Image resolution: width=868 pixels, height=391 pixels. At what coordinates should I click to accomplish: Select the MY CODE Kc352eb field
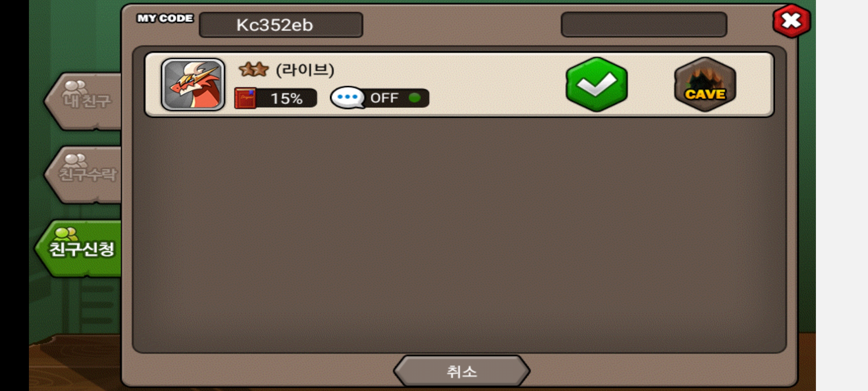coord(281,25)
